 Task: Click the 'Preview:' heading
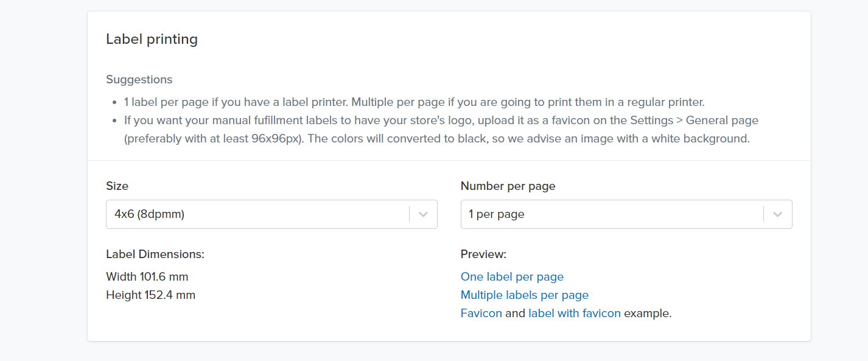[x=483, y=254]
